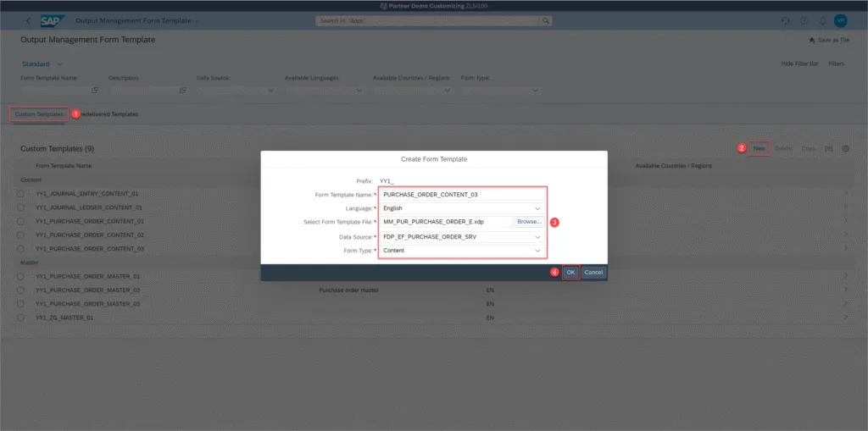
Task: Open the support headset icon
Action: tap(785, 21)
